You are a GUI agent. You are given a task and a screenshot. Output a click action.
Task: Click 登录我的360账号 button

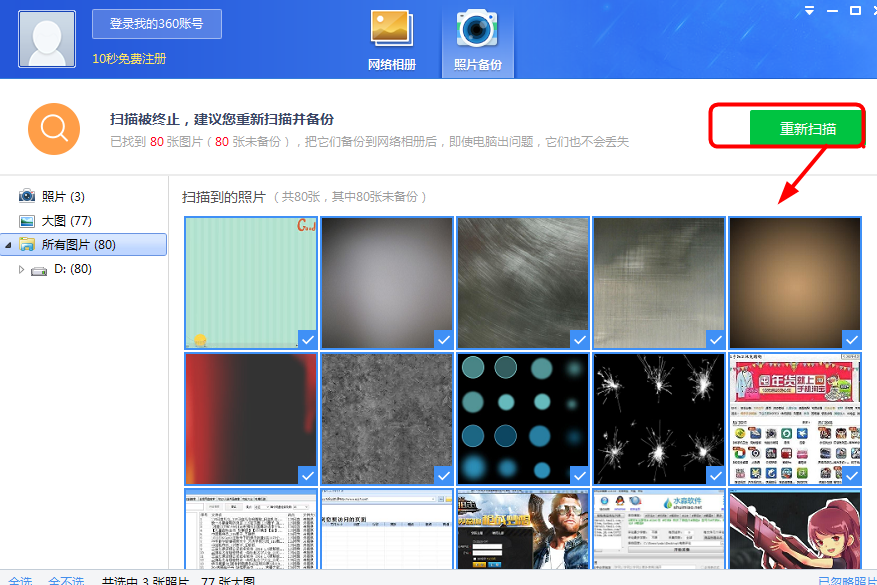tap(157, 24)
